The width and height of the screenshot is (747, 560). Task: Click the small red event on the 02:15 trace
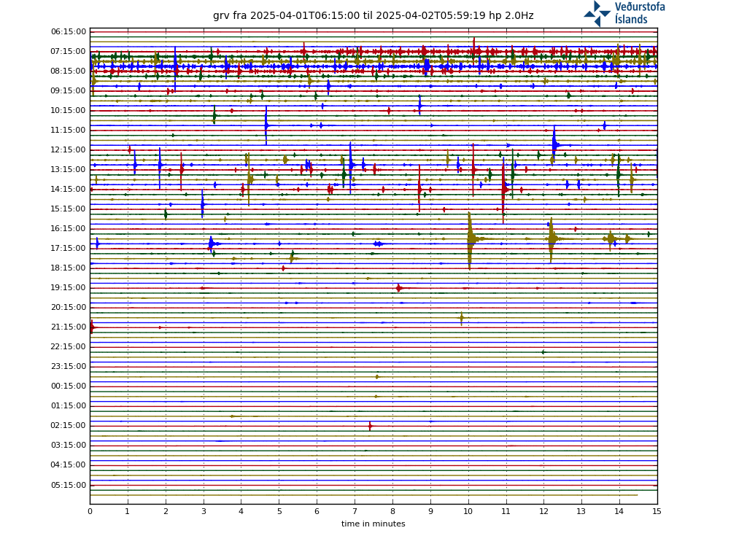pyautogui.click(x=370, y=426)
